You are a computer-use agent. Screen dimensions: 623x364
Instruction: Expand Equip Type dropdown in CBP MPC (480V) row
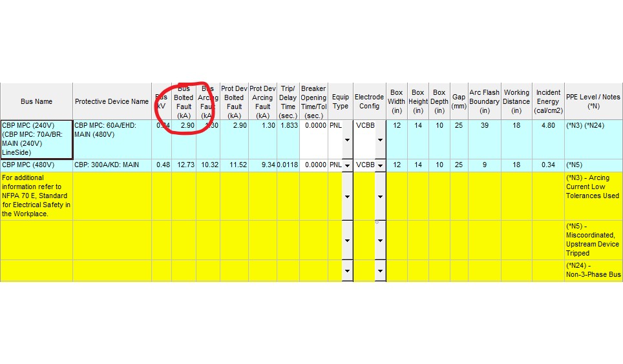click(x=347, y=165)
